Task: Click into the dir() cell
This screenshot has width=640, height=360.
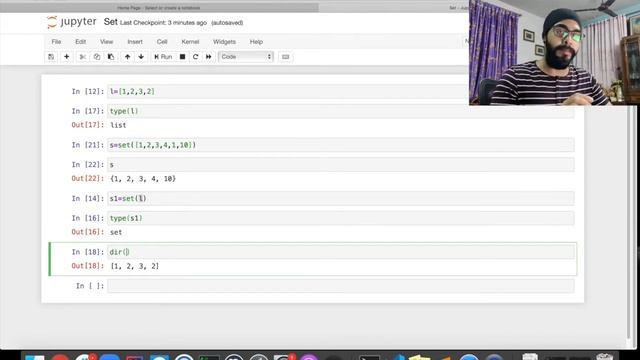Action: coord(340,252)
